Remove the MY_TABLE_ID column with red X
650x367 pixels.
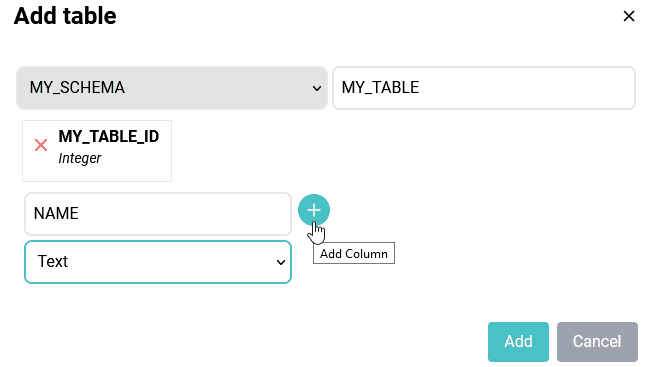[x=41, y=145]
